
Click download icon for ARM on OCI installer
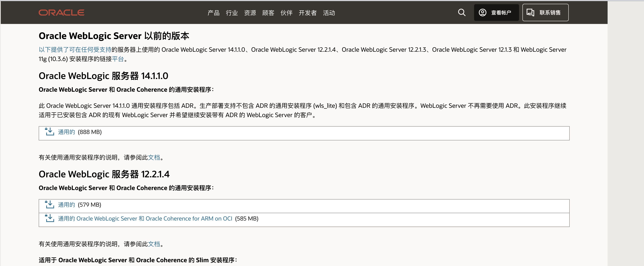click(49, 218)
